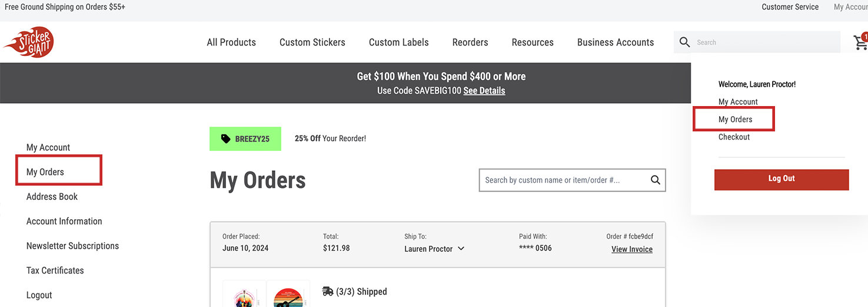The image size is (868, 307).
Task: Click the shipped truck icon
Action: 328,291
